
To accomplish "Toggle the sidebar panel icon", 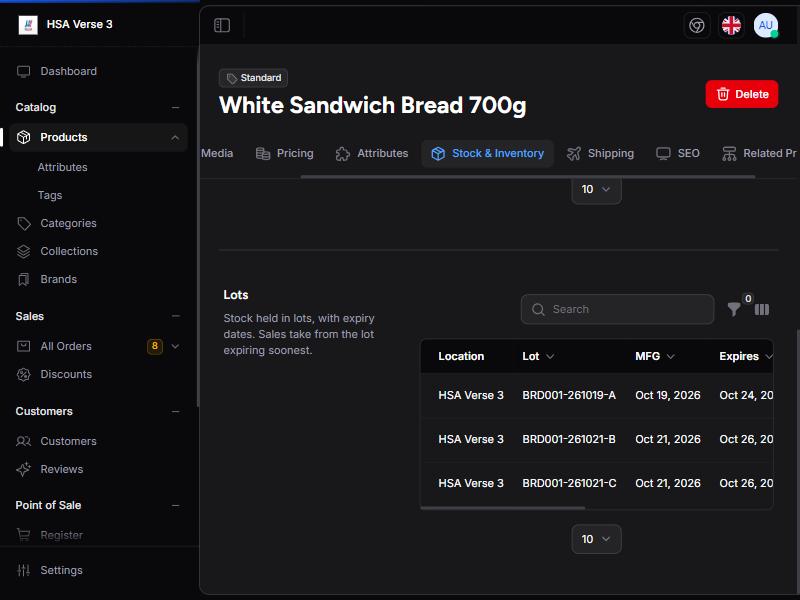I will click(x=222, y=25).
